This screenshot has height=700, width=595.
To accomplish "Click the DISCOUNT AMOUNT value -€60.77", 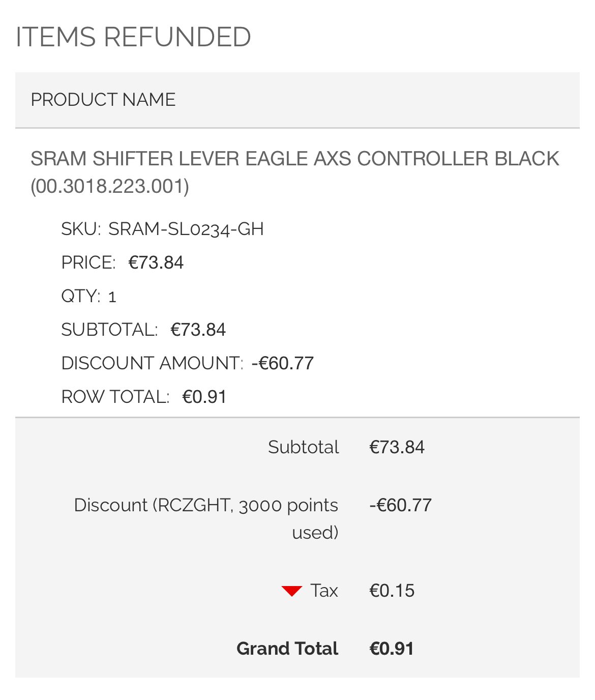I will coord(283,363).
